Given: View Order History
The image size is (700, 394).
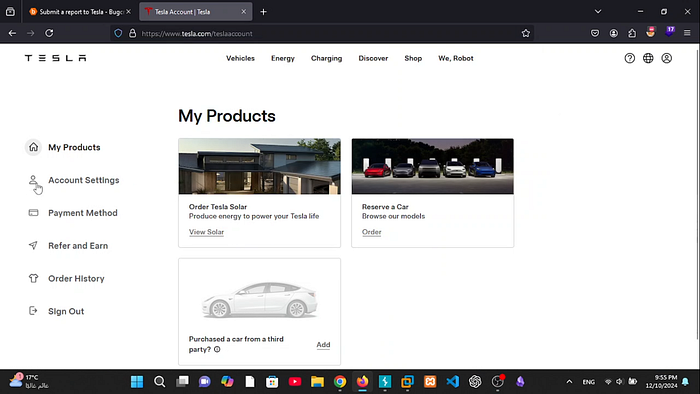Looking at the screenshot, I should pyautogui.click(x=76, y=278).
